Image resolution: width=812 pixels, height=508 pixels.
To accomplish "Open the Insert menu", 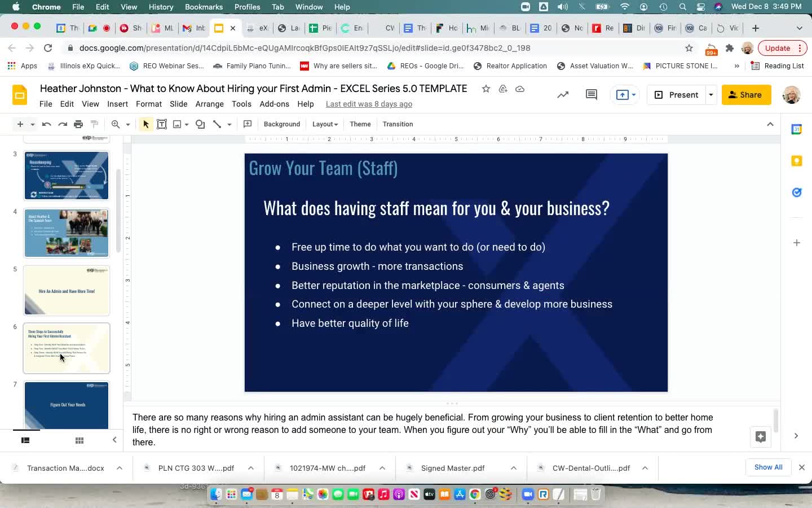I will click(117, 104).
